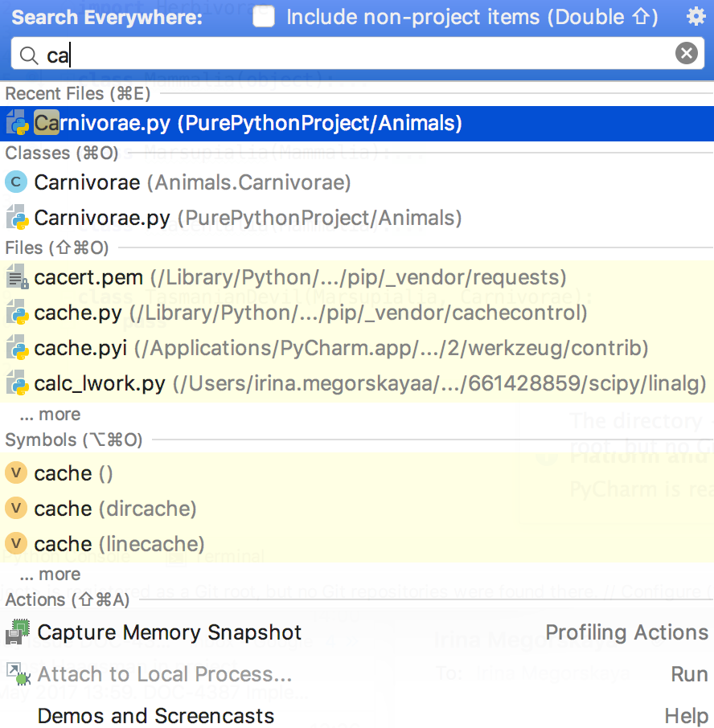Click the cacert.pem file icon

pos(17,278)
